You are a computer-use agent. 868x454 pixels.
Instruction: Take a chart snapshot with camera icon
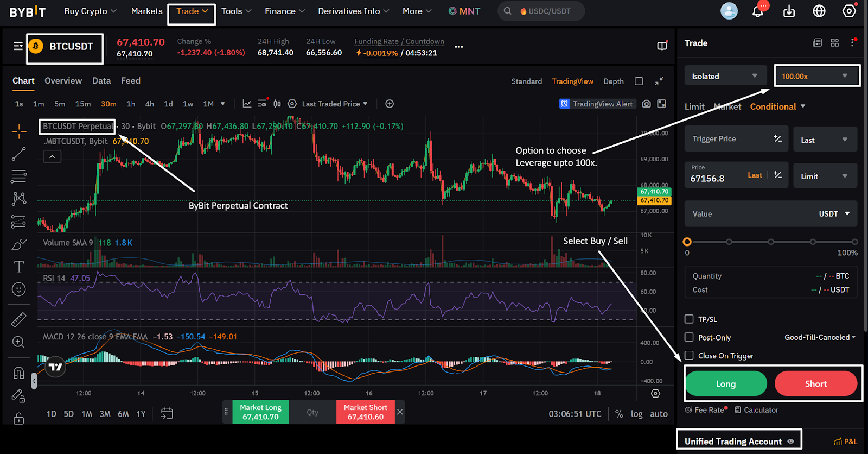(646, 104)
